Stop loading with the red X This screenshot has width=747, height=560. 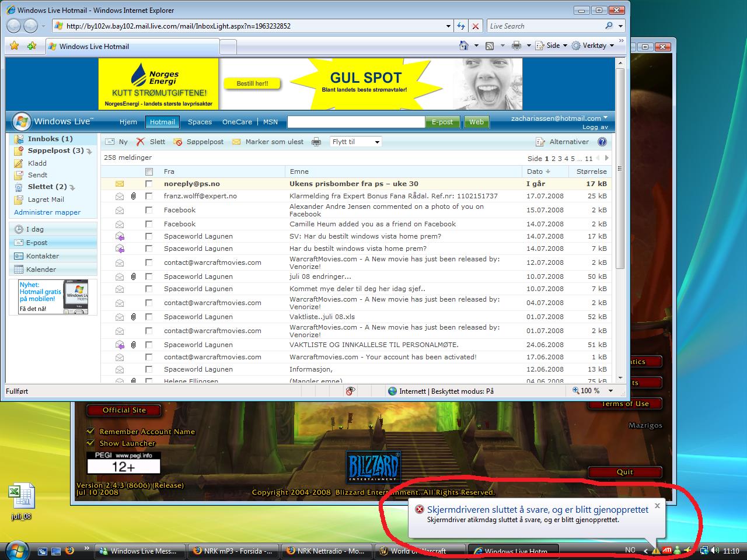pyautogui.click(x=476, y=26)
